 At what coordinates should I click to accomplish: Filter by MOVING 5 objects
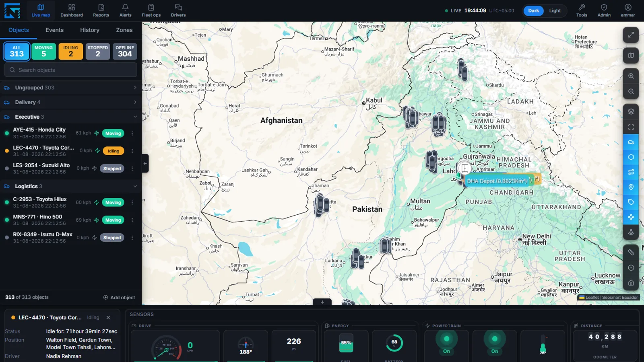(x=43, y=51)
